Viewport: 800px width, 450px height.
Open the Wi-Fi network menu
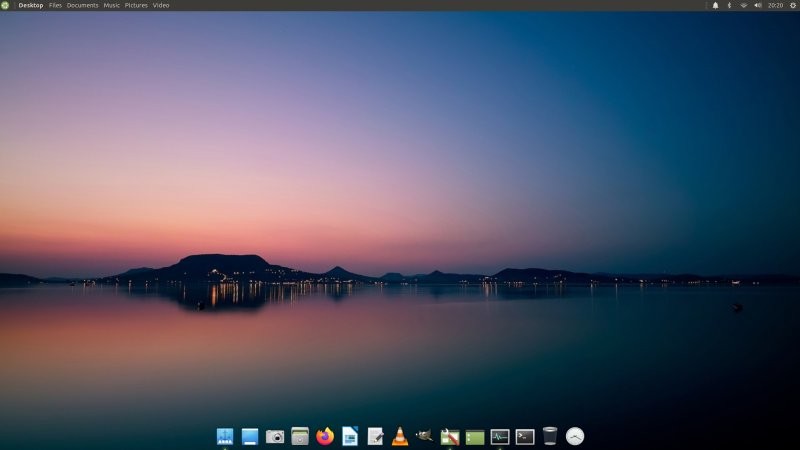[x=743, y=5]
